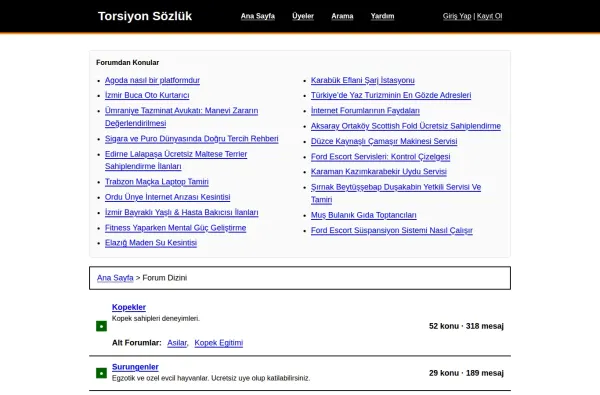Open the Kopekler forum
600x395 pixels.
[x=129, y=307]
